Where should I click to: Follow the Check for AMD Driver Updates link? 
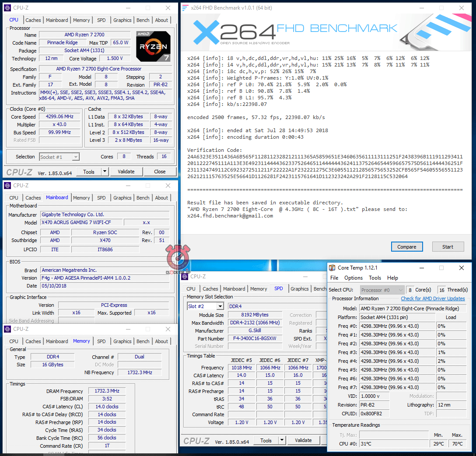[x=433, y=298]
